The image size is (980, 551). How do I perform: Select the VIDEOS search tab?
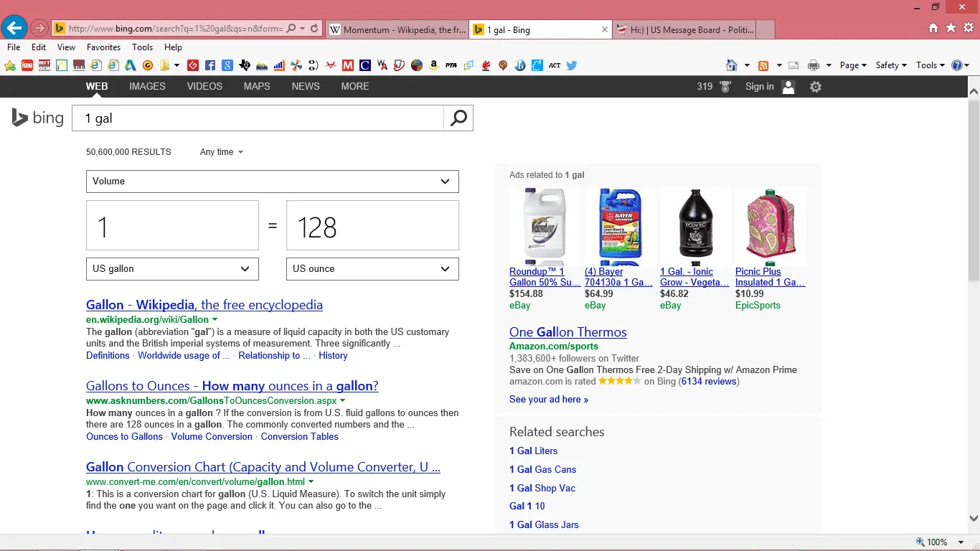point(204,86)
